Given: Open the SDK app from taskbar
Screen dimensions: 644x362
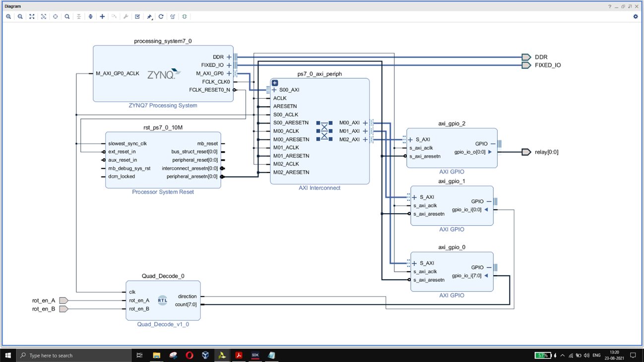Looking at the screenshot, I should (255, 356).
